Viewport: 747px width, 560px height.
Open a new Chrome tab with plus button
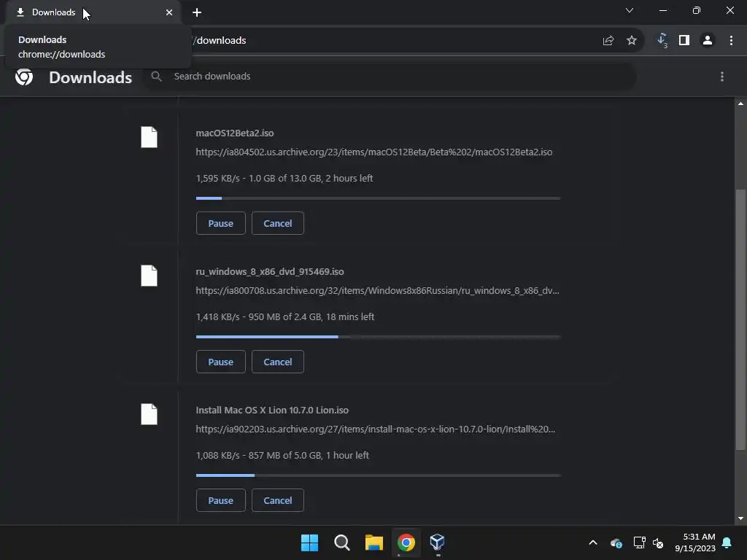(x=197, y=12)
